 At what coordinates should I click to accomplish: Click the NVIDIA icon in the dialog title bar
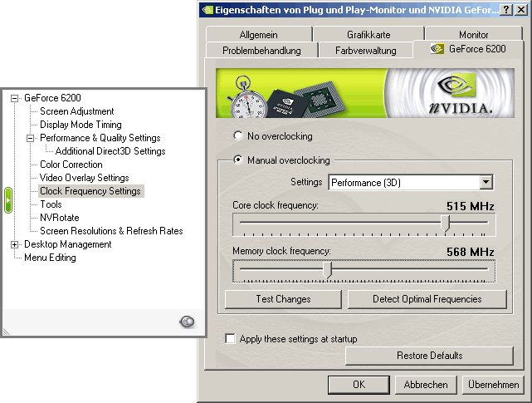[x=207, y=10]
